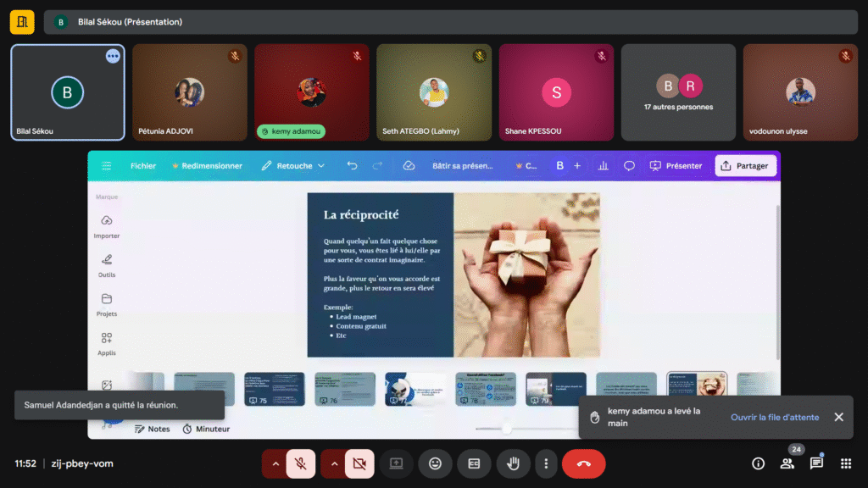Open the Fichier menu

click(x=142, y=166)
